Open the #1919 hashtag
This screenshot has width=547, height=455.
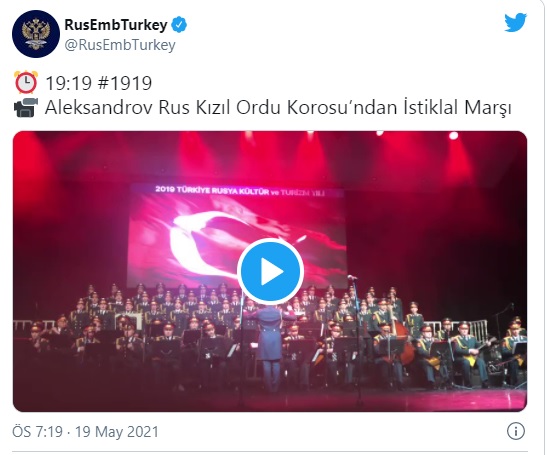point(125,83)
